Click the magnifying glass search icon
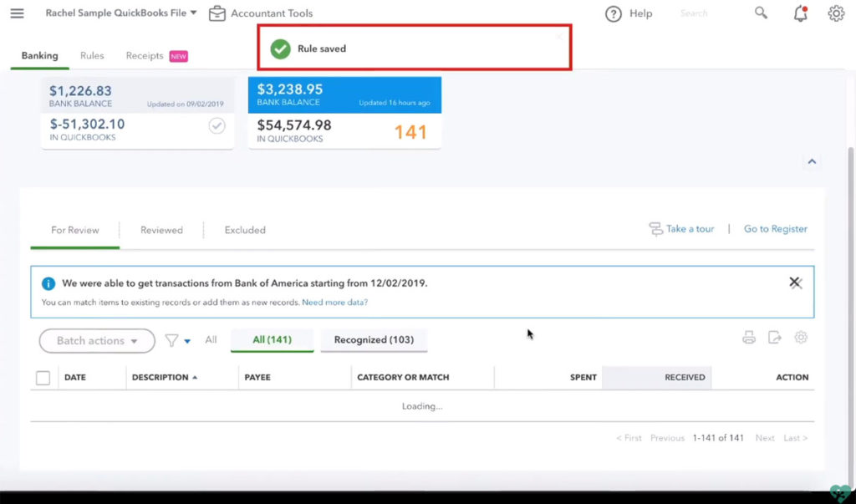Viewport: 856px width, 504px height. 761,13
